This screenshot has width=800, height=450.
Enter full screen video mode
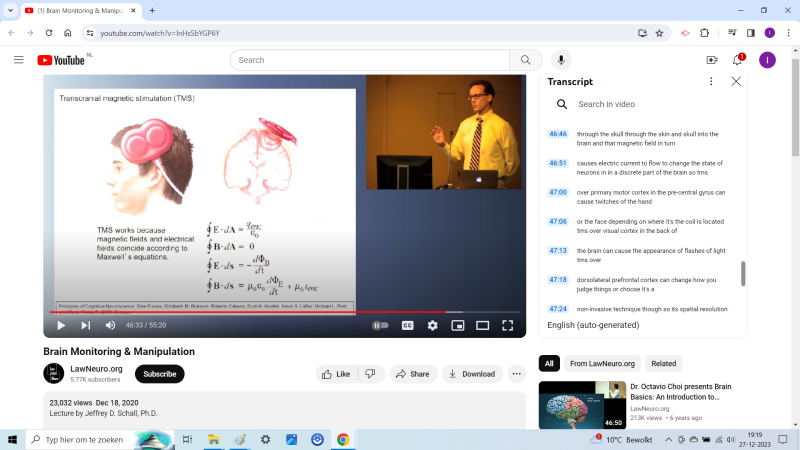click(x=507, y=325)
